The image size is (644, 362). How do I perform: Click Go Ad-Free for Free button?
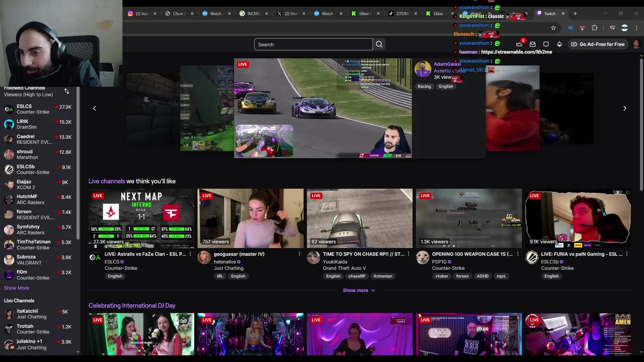tap(598, 44)
